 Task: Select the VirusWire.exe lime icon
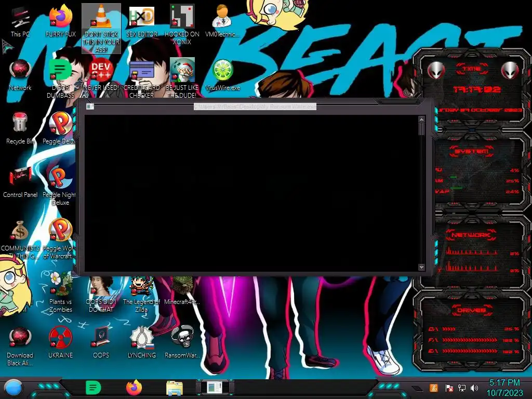pos(222,75)
